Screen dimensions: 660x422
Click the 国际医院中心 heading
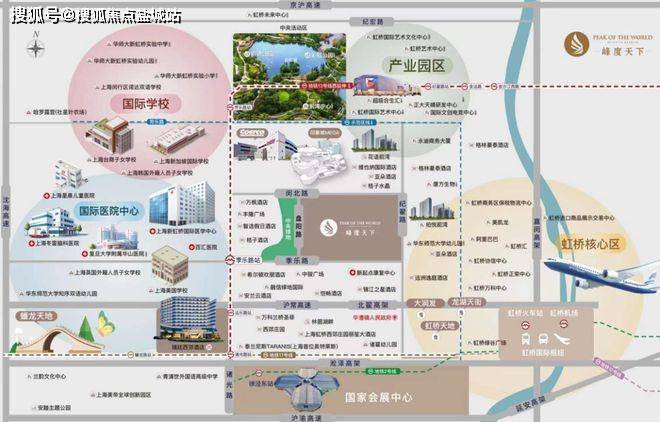pyautogui.click(x=109, y=210)
